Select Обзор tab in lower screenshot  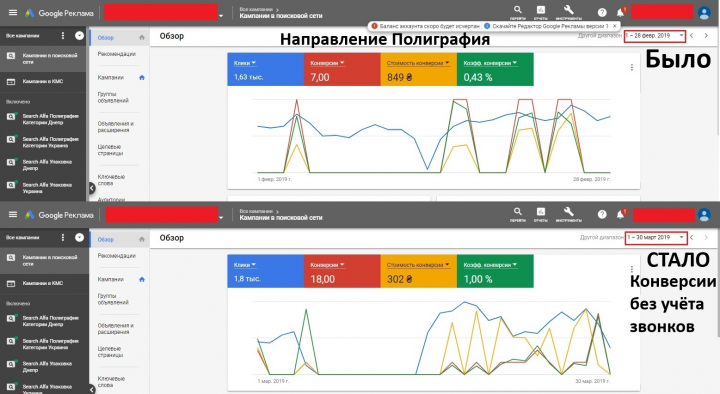click(106, 239)
